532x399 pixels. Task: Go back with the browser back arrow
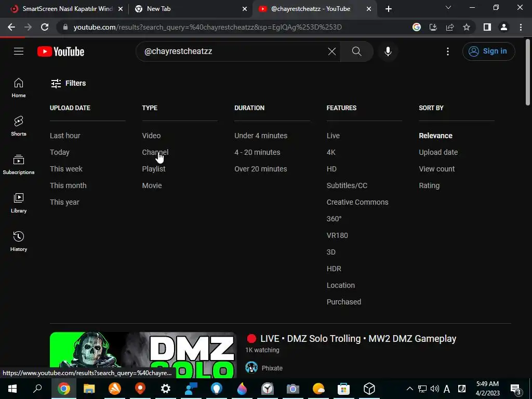pyautogui.click(x=11, y=27)
